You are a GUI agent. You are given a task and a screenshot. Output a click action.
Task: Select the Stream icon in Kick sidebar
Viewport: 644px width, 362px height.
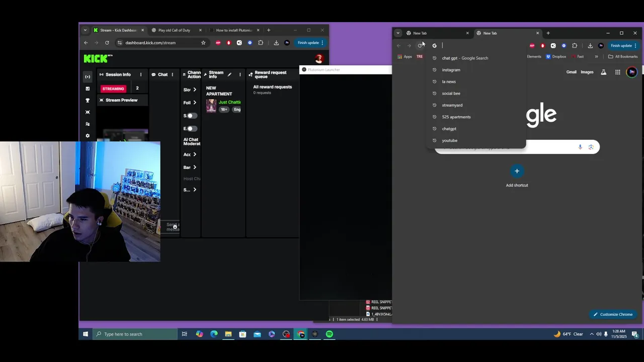pyautogui.click(x=88, y=77)
